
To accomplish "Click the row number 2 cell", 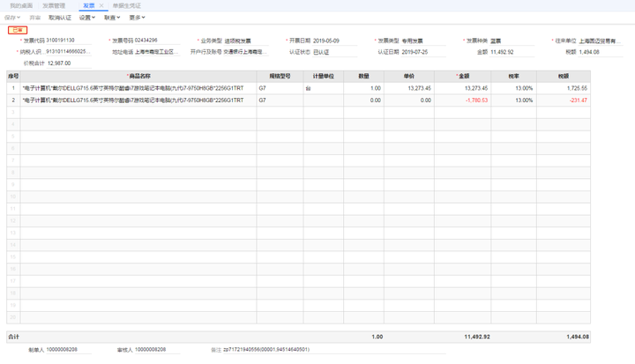I will pyautogui.click(x=13, y=100).
